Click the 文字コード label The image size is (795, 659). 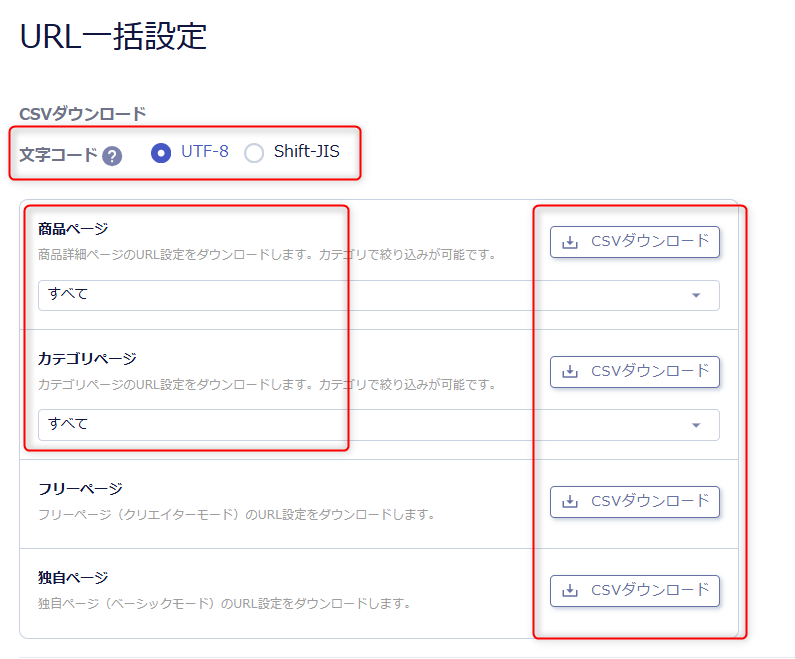point(58,155)
